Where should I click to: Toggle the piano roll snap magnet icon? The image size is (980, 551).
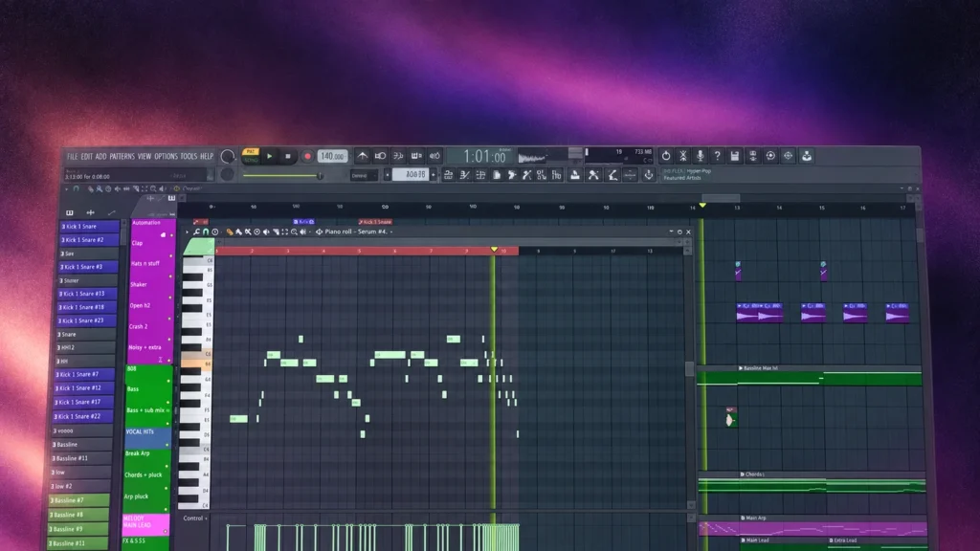point(206,231)
